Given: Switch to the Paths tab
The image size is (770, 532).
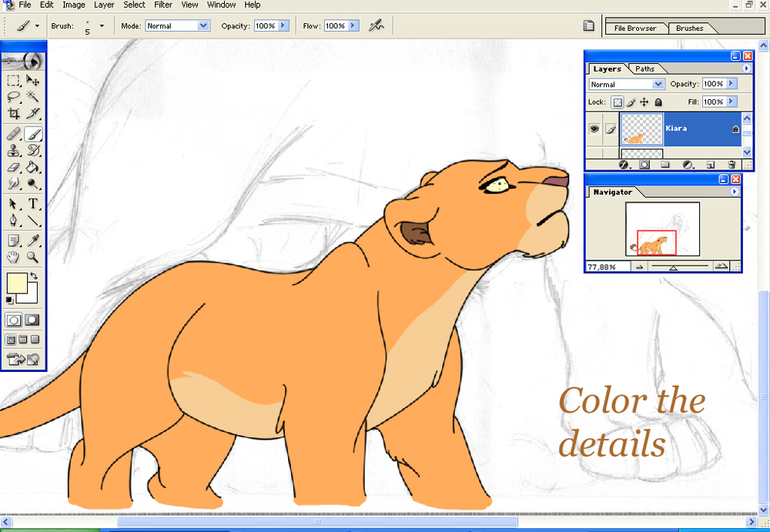Looking at the screenshot, I should 644,69.
